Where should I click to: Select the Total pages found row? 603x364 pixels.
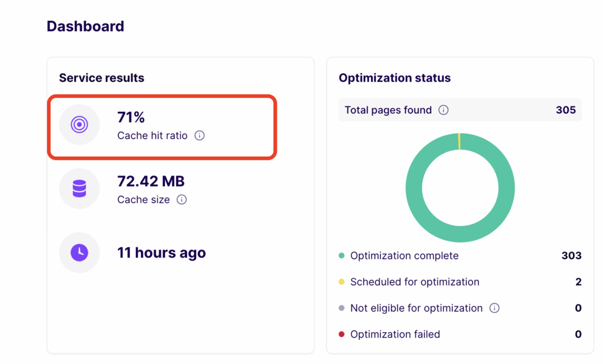click(460, 110)
